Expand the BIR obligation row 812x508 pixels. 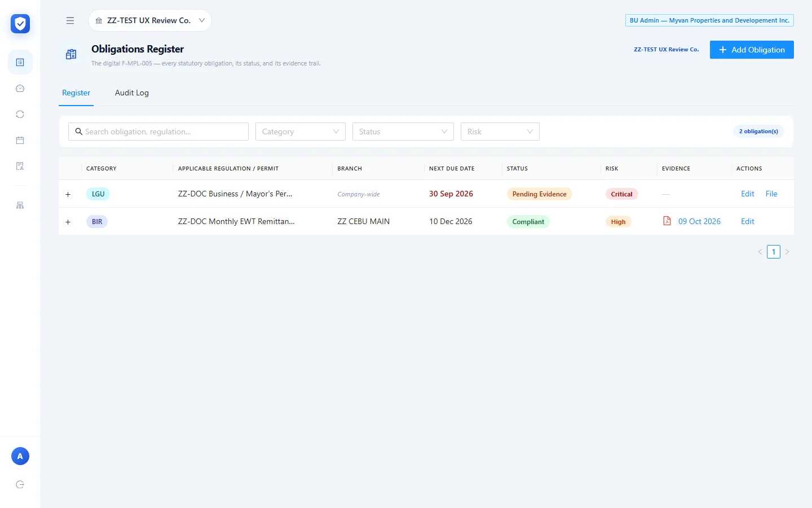[x=68, y=222]
